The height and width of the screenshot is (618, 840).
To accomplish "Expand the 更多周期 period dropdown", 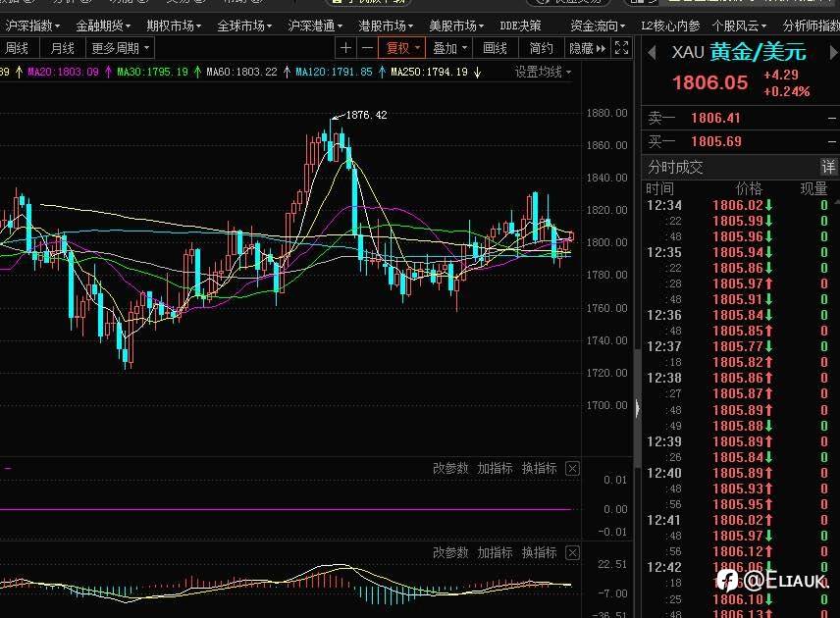I will pos(120,48).
